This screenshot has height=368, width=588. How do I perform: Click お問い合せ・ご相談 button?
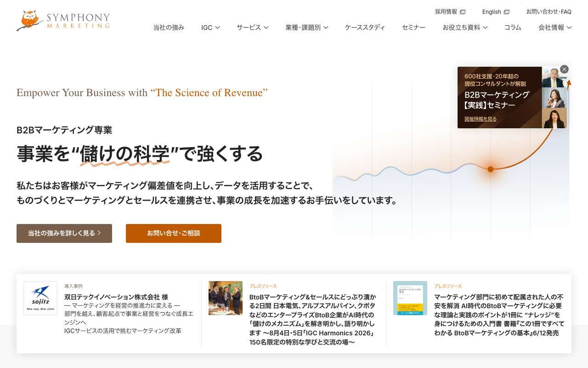point(174,233)
